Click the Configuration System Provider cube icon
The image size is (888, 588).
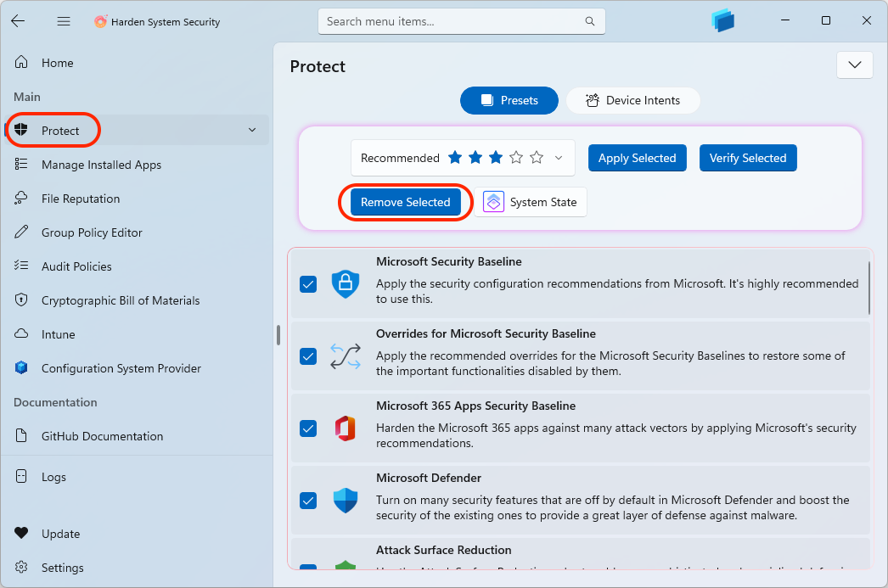pos(21,368)
